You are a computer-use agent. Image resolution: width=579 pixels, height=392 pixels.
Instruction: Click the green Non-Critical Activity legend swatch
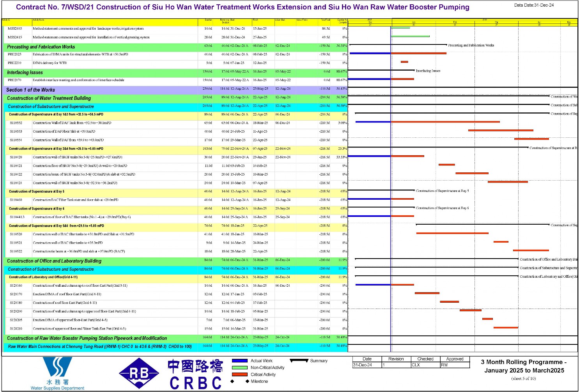(x=240, y=367)
